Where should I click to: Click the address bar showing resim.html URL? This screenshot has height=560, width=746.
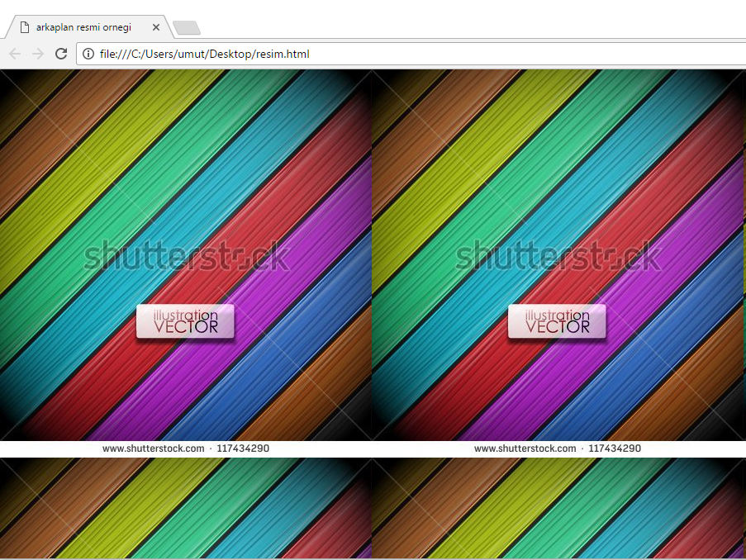click(411, 54)
